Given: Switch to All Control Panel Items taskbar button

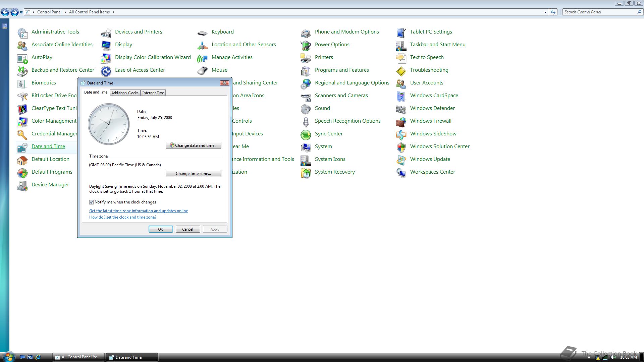Looking at the screenshot, I should [78, 357].
